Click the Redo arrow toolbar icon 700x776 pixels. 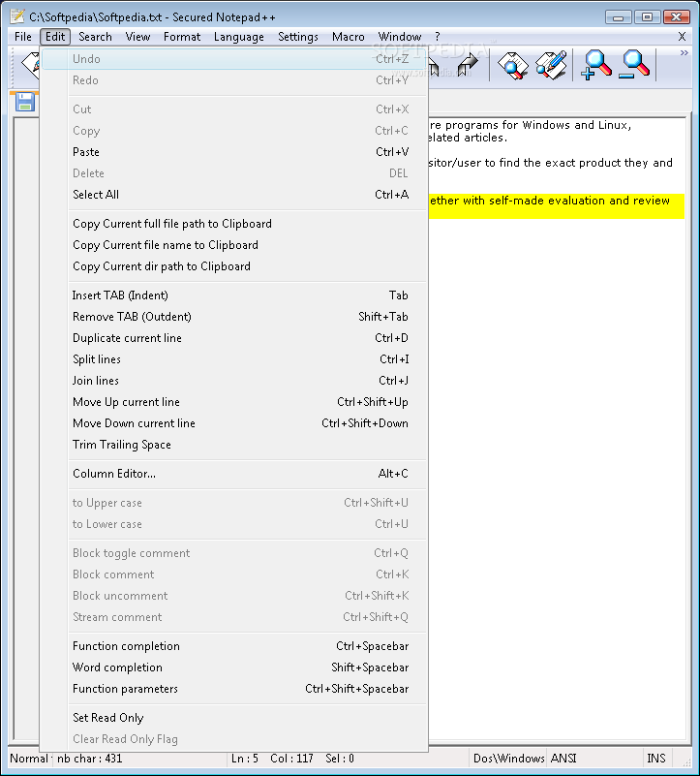(467, 64)
